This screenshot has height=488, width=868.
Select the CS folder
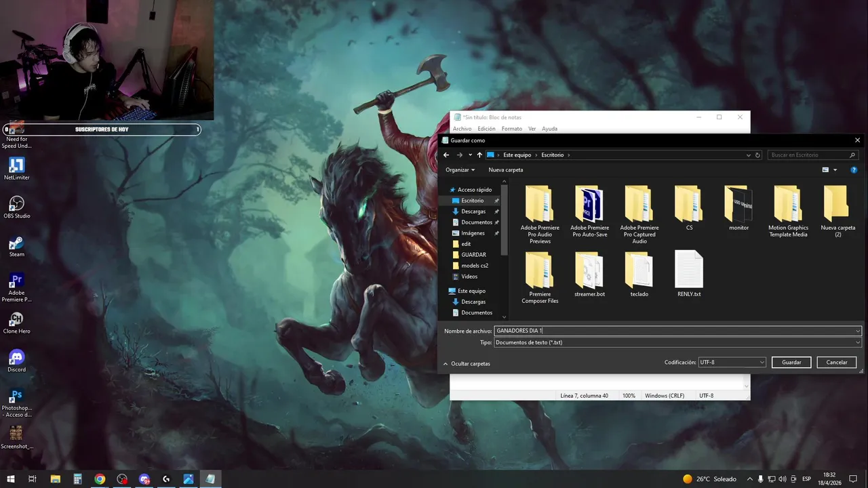pyautogui.click(x=689, y=209)
